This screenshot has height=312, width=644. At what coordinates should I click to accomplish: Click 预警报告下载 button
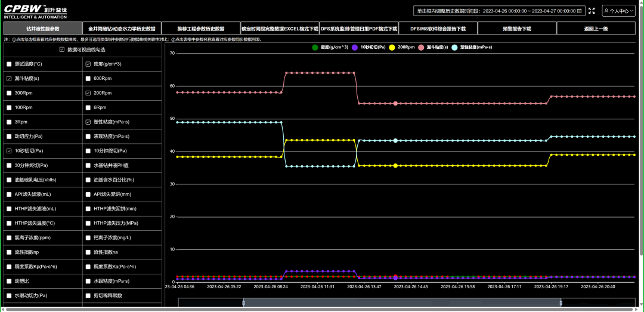tap(517, 29)
